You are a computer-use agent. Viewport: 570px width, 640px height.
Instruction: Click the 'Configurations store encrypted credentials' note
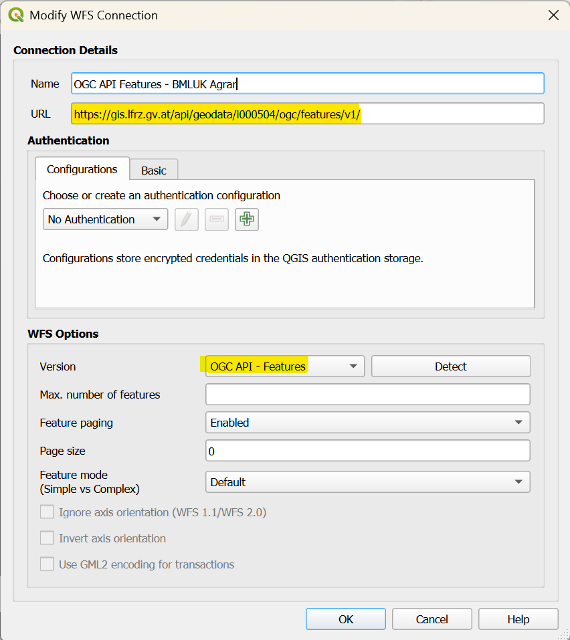pos(233,258)
